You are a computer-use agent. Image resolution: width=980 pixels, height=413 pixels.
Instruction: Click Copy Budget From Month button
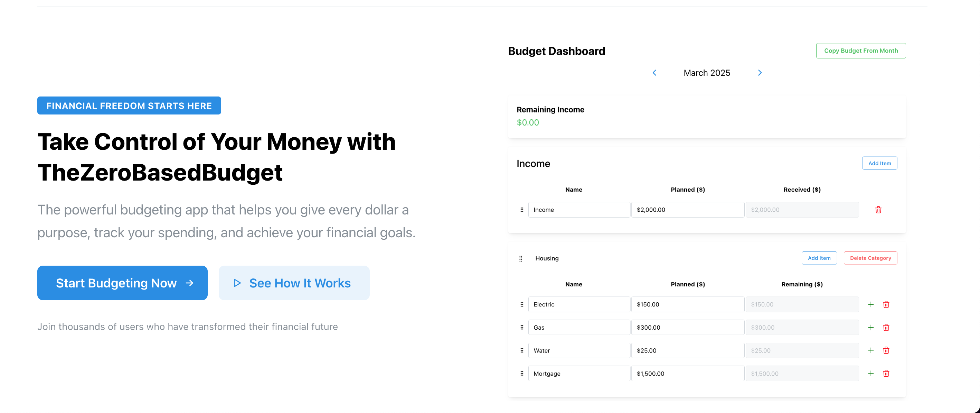(x=860, y=51)
